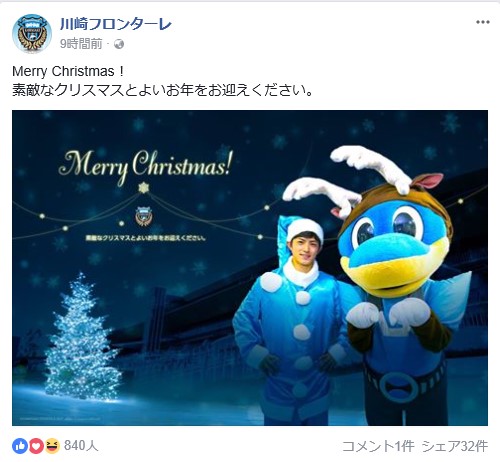Click the red heart Love reaction icon
Image resolution: width=500 pixels, height=462 pixels.
[36, 446]
